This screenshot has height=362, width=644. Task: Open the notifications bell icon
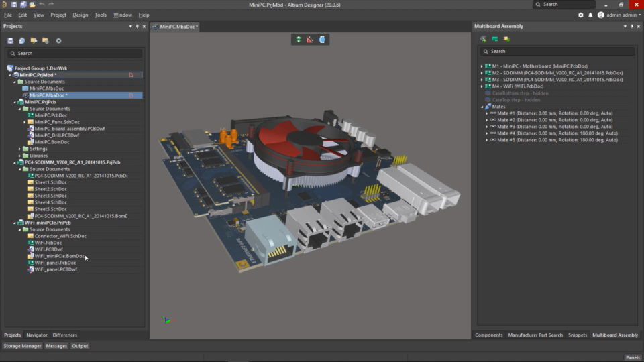[x=590, y=15]
